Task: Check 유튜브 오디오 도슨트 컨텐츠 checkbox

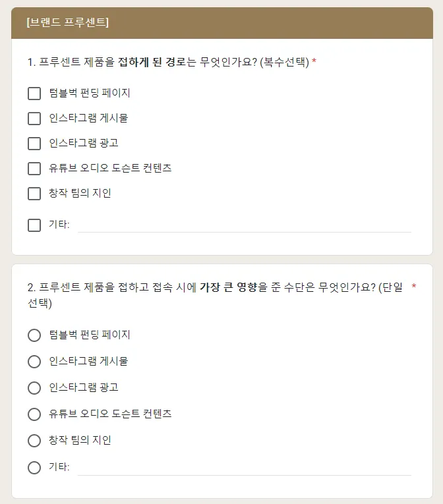Action: (x=34, y=169)
